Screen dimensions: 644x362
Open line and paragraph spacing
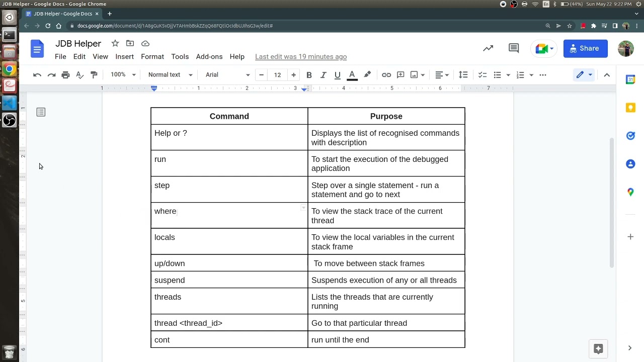463,75
